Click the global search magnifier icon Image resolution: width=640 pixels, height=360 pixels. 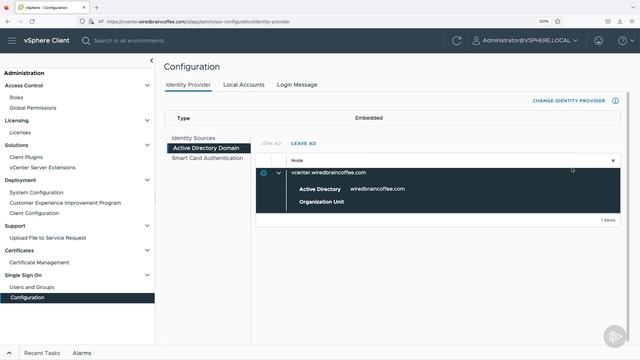86,41
